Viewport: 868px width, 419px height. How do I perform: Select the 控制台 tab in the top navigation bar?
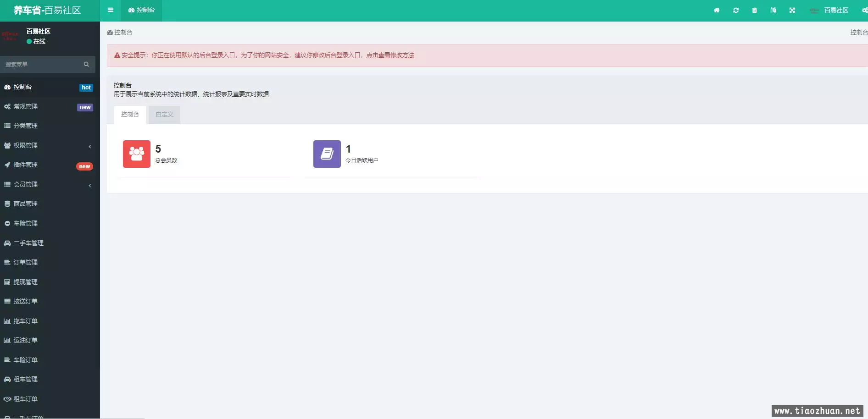(x=141, y=10)
